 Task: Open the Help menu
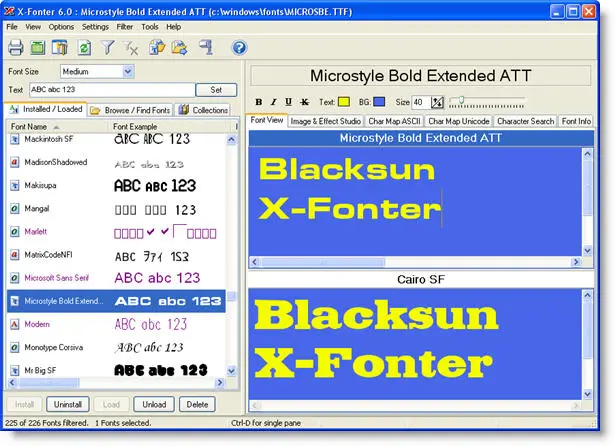173,27
